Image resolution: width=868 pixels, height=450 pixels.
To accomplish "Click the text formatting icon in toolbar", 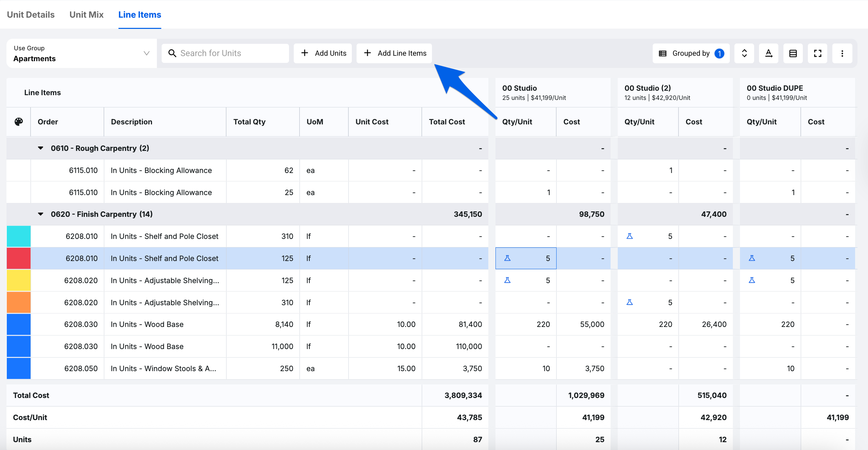I will (x=768, y=53).
